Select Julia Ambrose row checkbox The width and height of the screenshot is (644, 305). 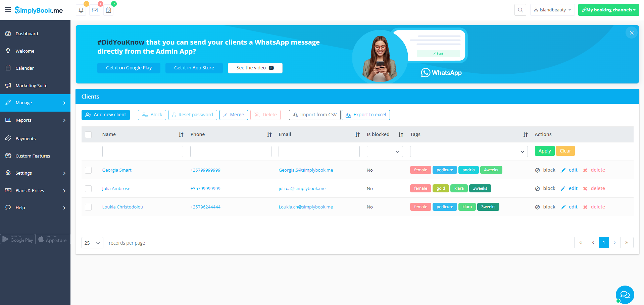(88, 189)
